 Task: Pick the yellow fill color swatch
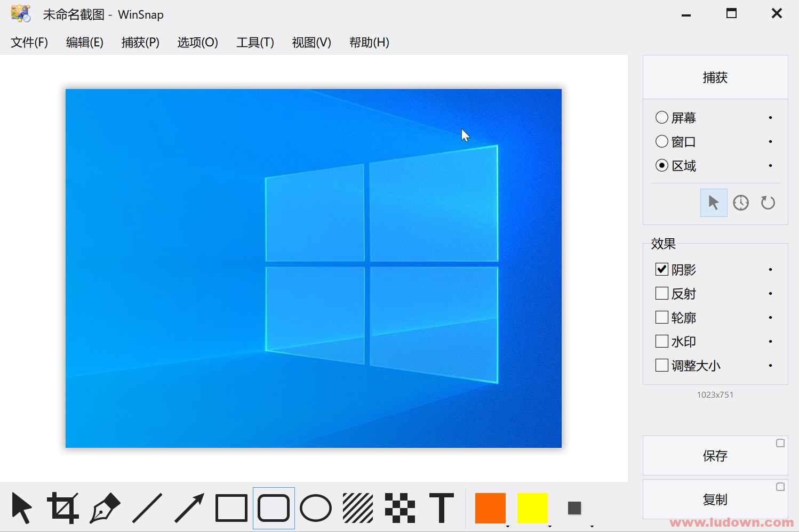click(532, 508)
